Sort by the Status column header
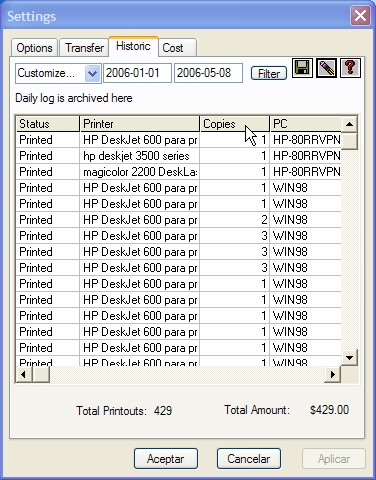Screen dimensions: 376x480 (x=48, y=124)
